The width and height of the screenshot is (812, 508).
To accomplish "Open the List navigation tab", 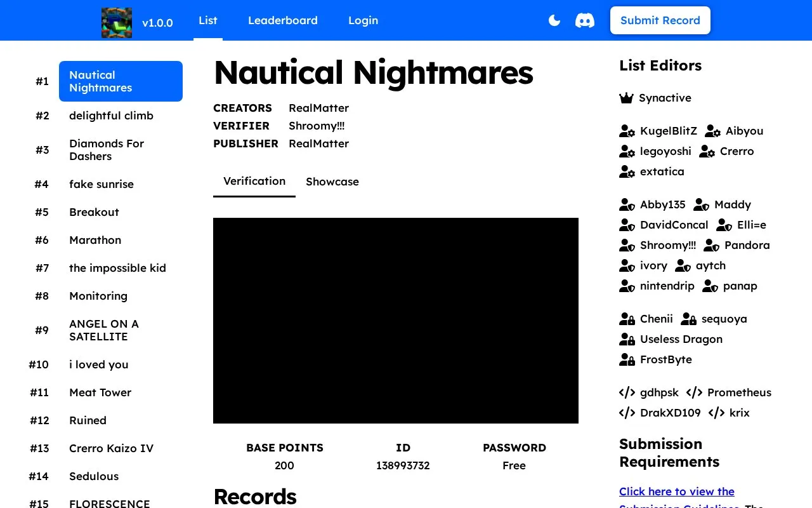I will 208,20.
